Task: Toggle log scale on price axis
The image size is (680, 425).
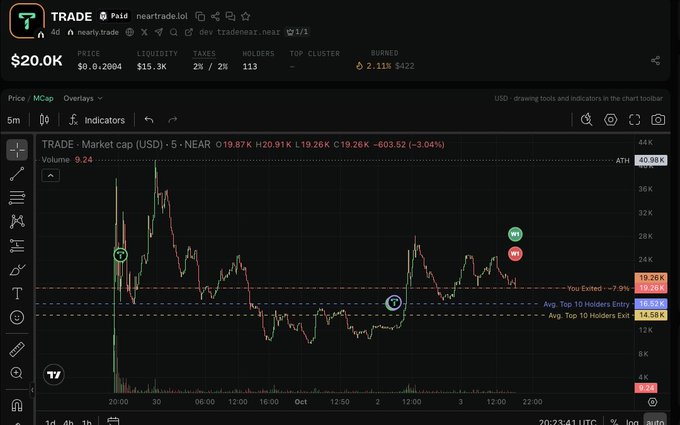Action: click(x=632, y=422)
